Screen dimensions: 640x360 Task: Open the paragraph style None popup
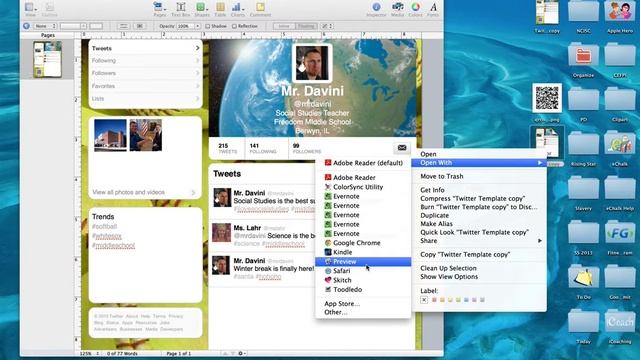[x=44, y=26]
